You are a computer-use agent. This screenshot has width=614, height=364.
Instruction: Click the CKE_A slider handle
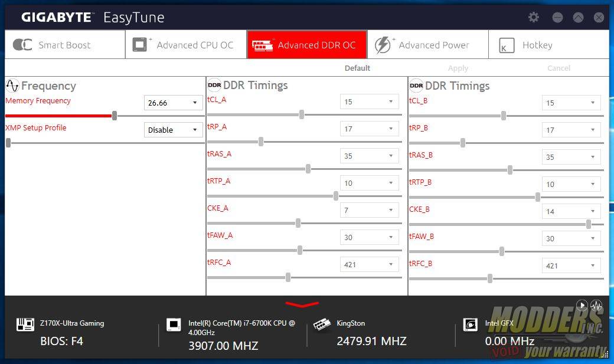298,223
